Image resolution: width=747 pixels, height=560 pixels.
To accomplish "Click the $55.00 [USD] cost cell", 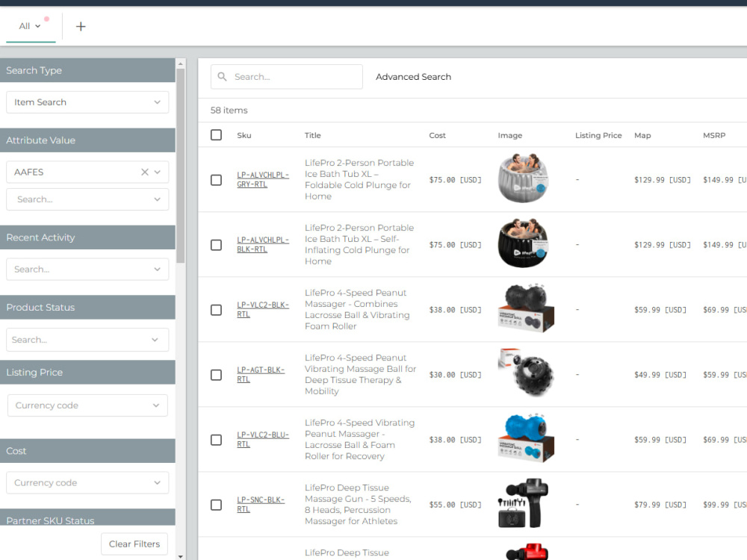I will [456, 505].
